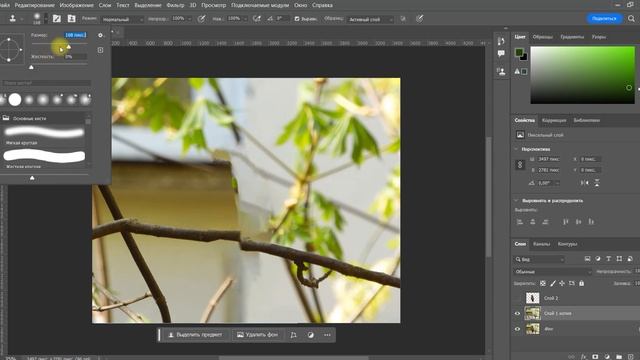Open brush preset gear menu

(100, 36)
